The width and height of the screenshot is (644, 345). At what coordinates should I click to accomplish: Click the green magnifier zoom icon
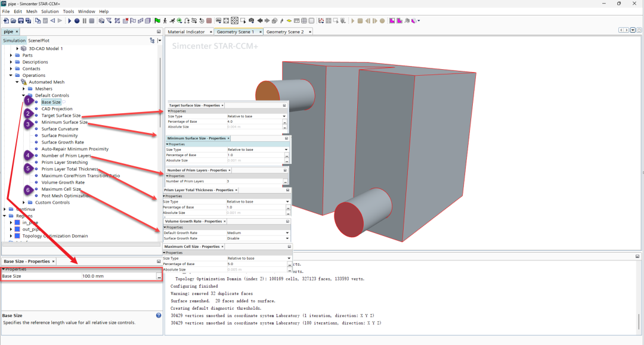coord(179,20)
